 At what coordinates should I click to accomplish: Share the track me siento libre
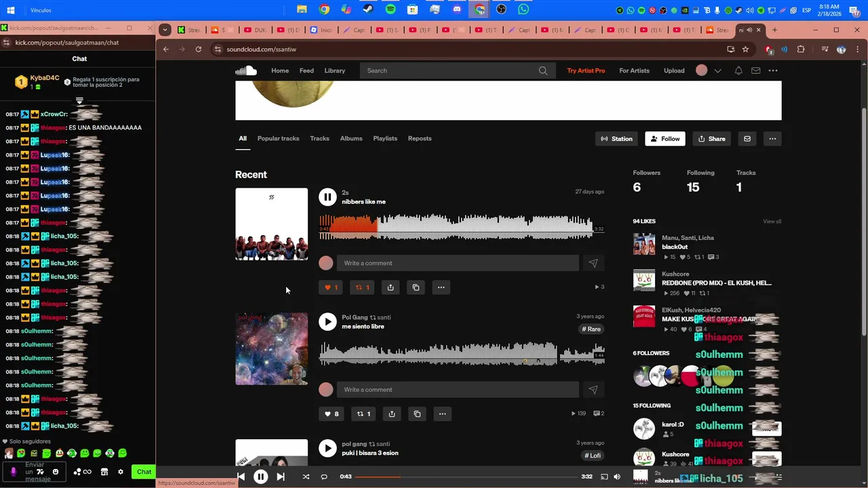click(392, 414)
